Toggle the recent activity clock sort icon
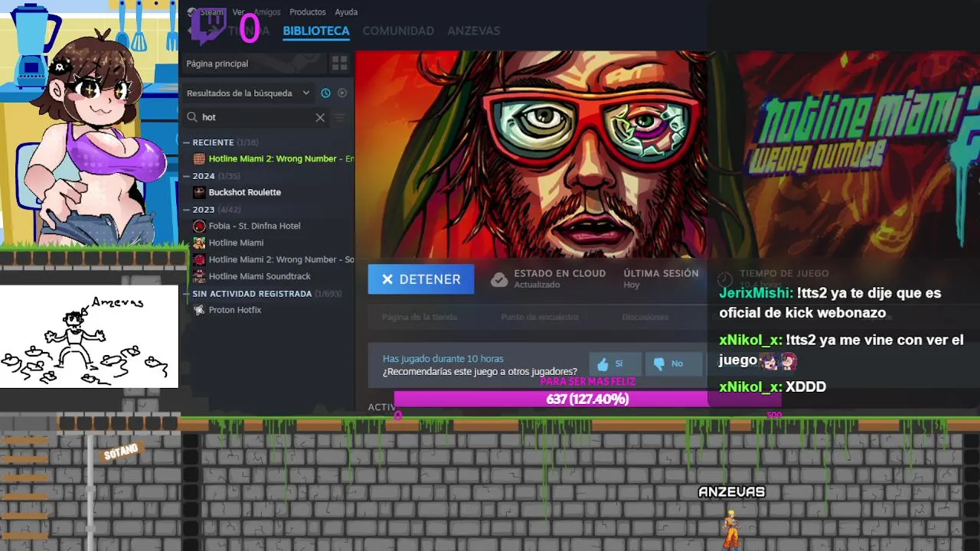Screen dimensions: 980x551 tap(325, 93)
